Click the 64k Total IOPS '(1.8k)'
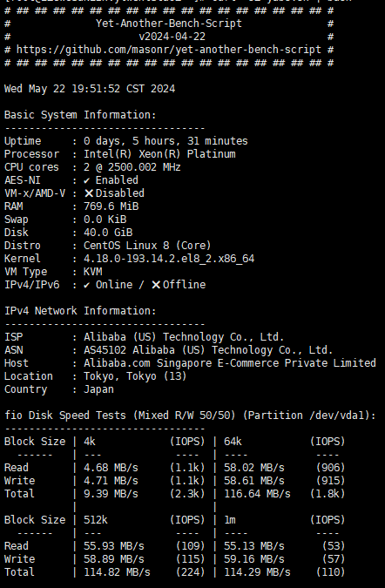This screenshot has height=588, width=385. point(328,494)
